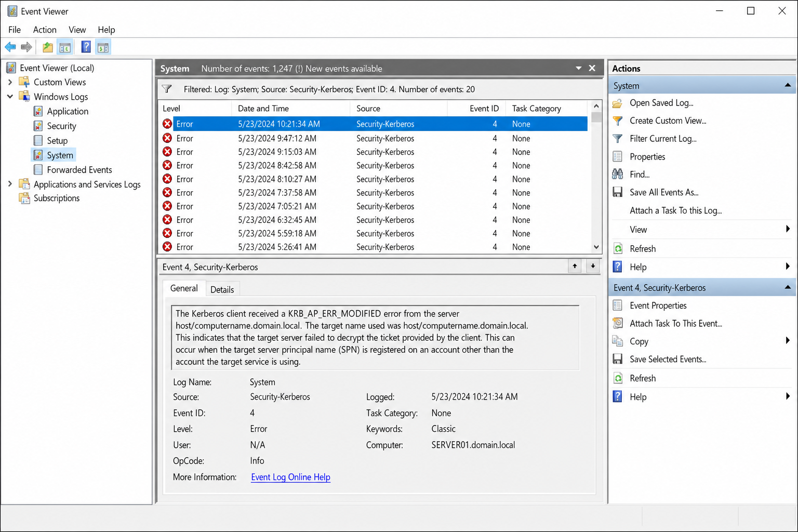
Task: Sort by the Source column header
Action: click(x=398, y=108)
